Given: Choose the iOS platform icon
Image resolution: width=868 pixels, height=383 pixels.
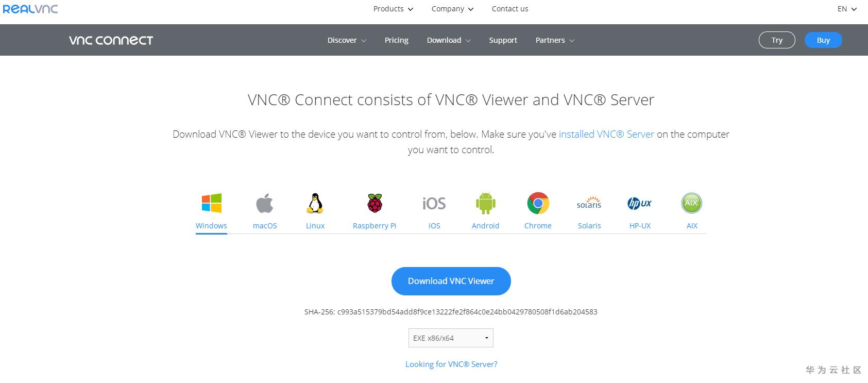Looking at the screenshot, I should [x=434, y=203].
